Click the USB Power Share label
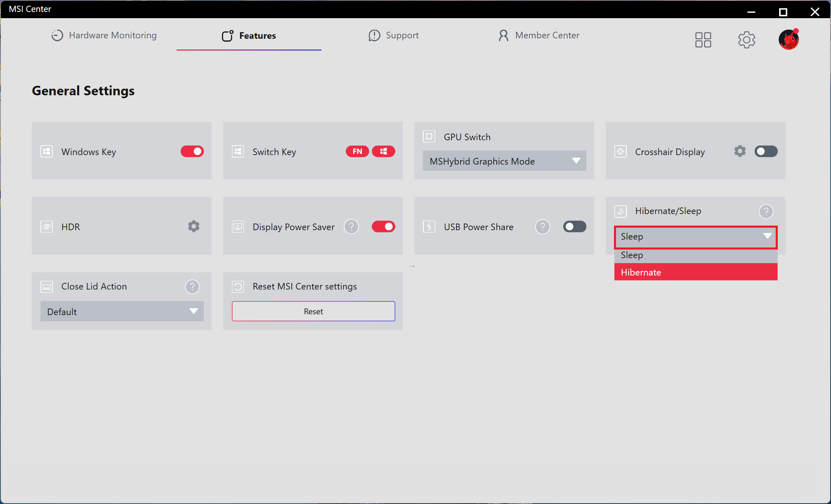831x504 pixels. 479,227
